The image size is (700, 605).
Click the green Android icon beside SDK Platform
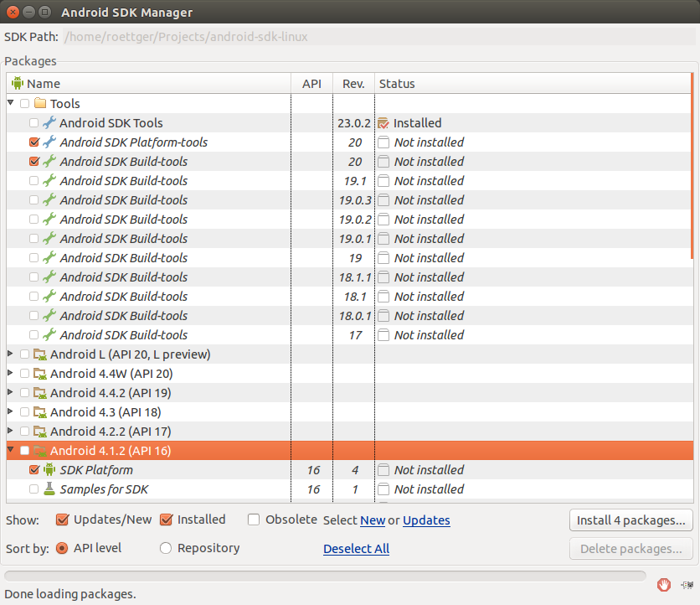[x=49, y=469]
